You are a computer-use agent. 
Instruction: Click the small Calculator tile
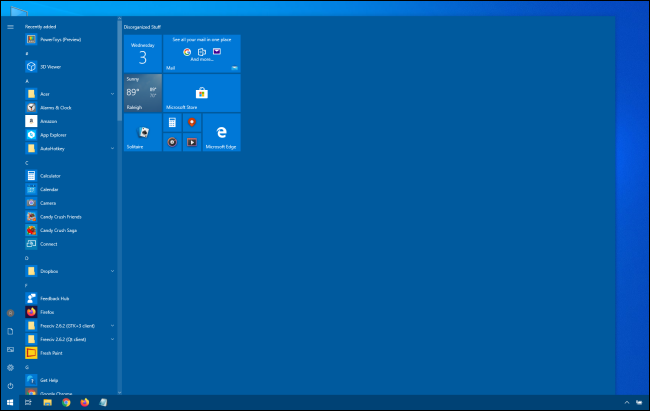click(x=172, y=122)
